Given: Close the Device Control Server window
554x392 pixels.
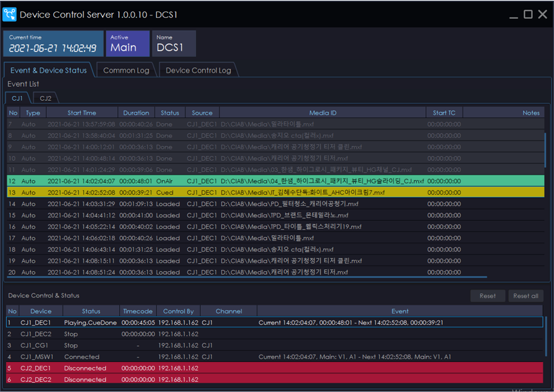Looking at the screenshot, I should [x=543, y=15].
